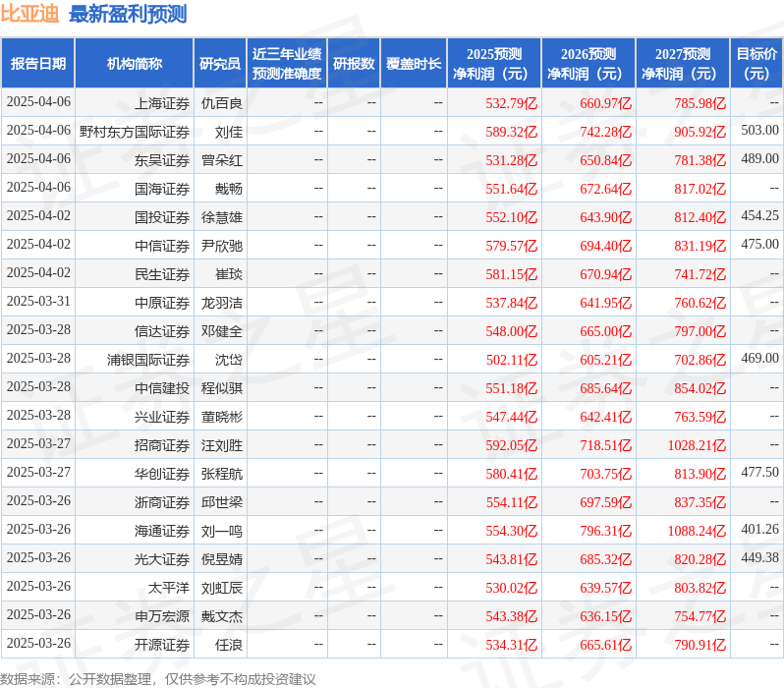784x688 pixels.
Task: Click researcher name 崔琰
Action: (229, 274)
